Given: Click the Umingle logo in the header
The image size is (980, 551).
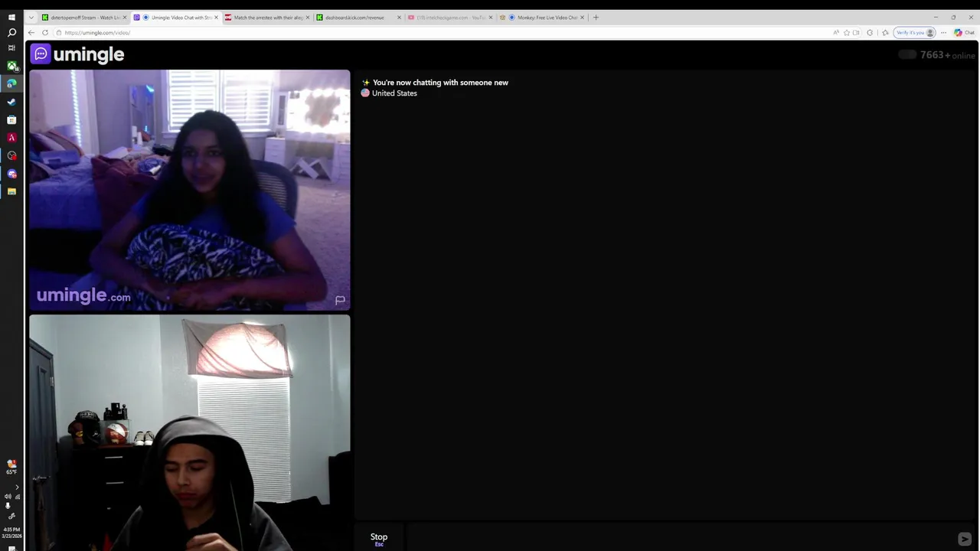Looking at the screenshot, I should click(77, 54).
